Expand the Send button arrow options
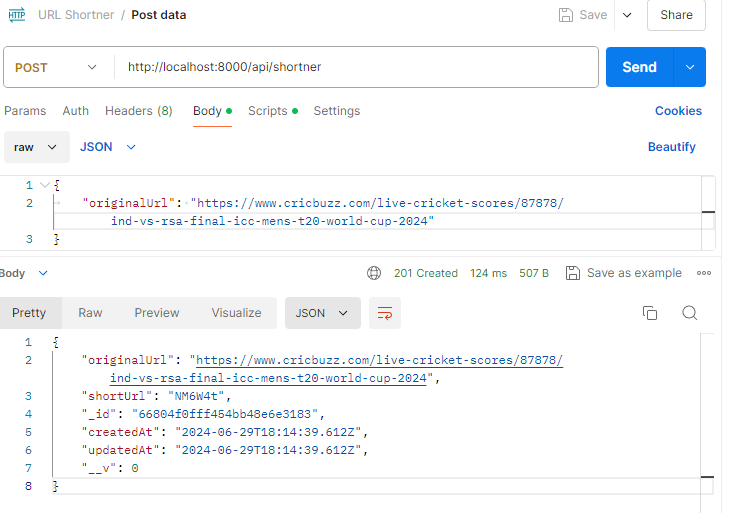 pyautogui.click(x=689, y=67)
